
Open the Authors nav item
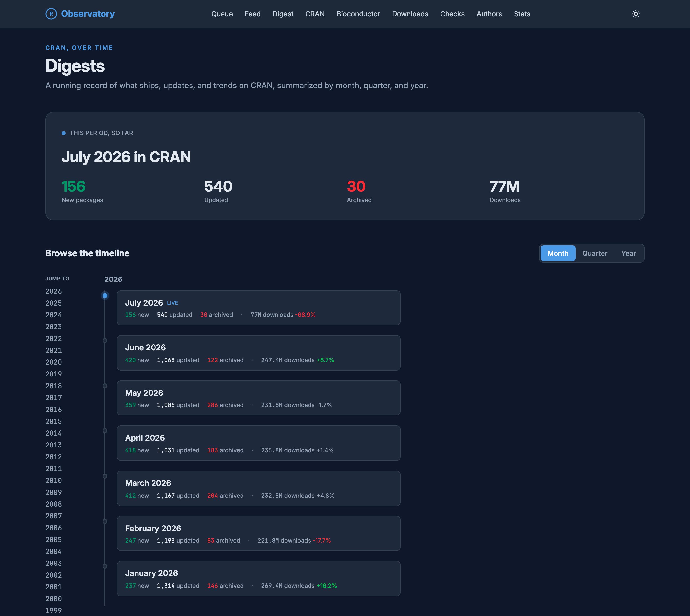(x=489, y=14)
